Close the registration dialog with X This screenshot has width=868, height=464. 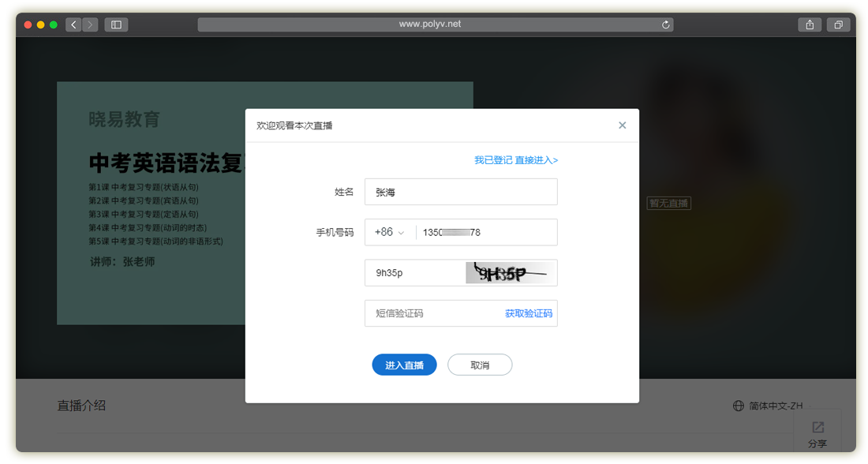(x=622, y=125)
